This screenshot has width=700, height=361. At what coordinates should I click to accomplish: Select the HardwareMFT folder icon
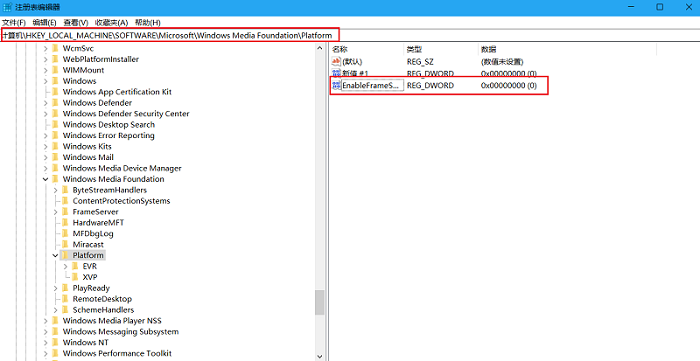[65, 223]
